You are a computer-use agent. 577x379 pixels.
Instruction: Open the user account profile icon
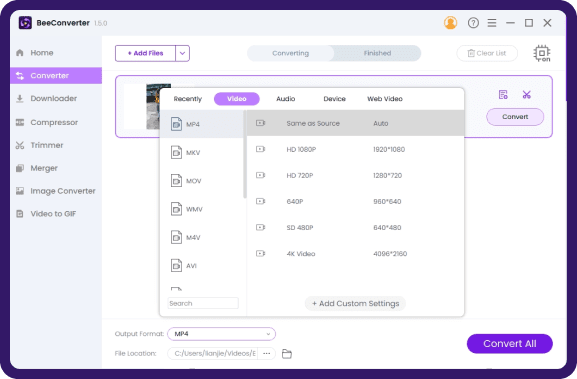point(450,23)
